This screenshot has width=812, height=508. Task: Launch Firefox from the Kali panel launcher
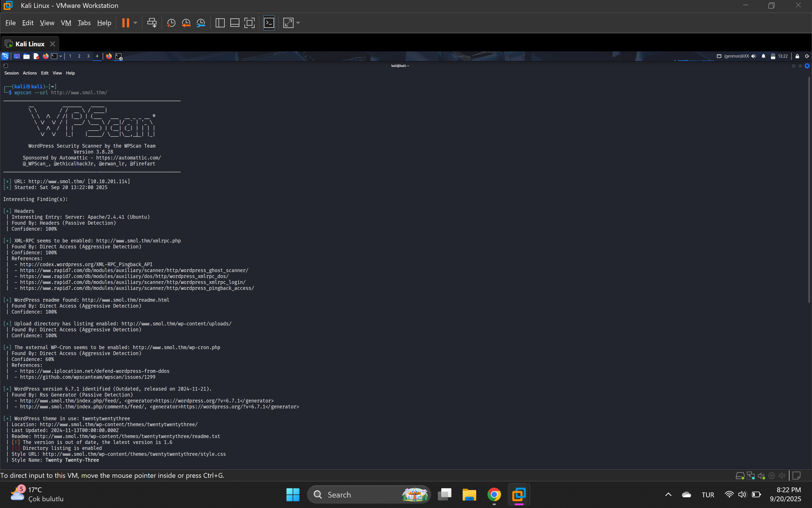tap(46, 56)
